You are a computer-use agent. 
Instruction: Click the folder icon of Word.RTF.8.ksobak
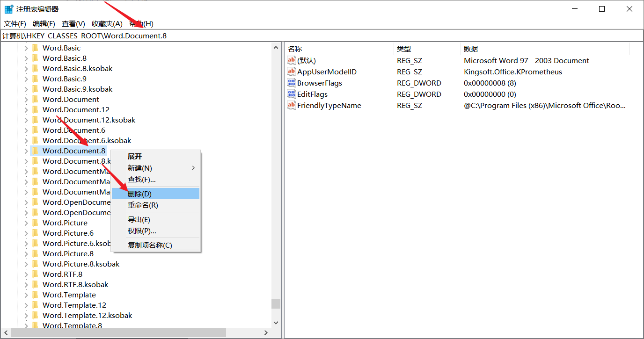coord(35,284)
